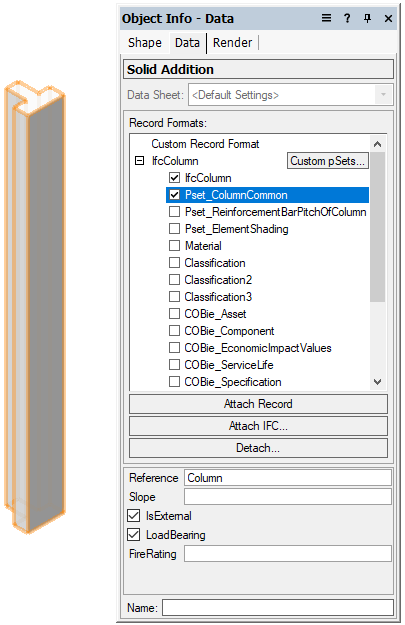Click the Attach Record button
Screen dimensions: 405x625
[x=258, y=404]
